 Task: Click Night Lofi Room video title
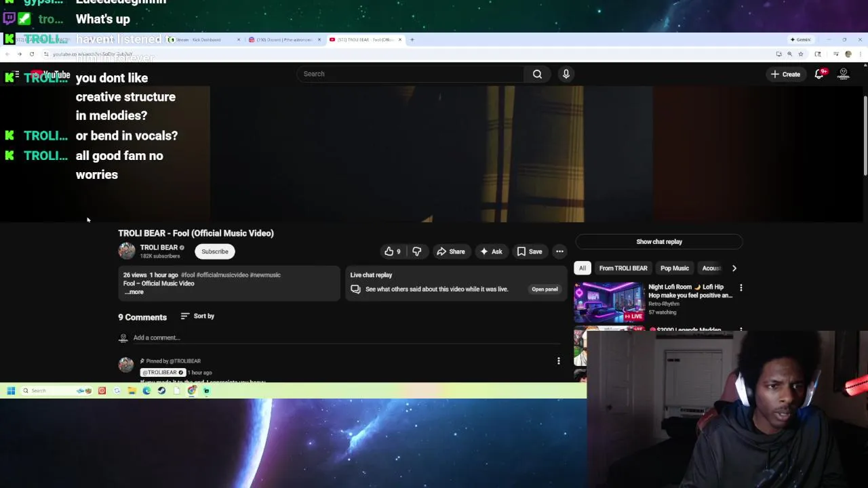(690, 291)
